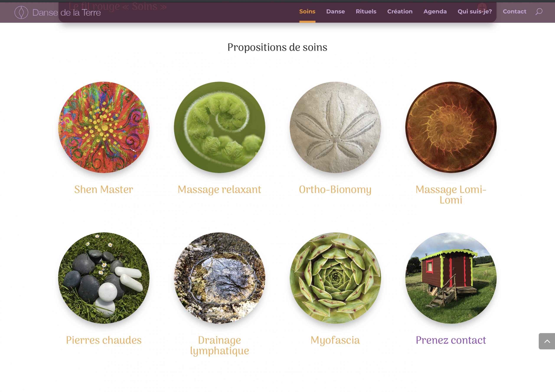The image size is (555, 392).
Task: Follow the Ortho-Bionomy link
Action: click(335, 189)
